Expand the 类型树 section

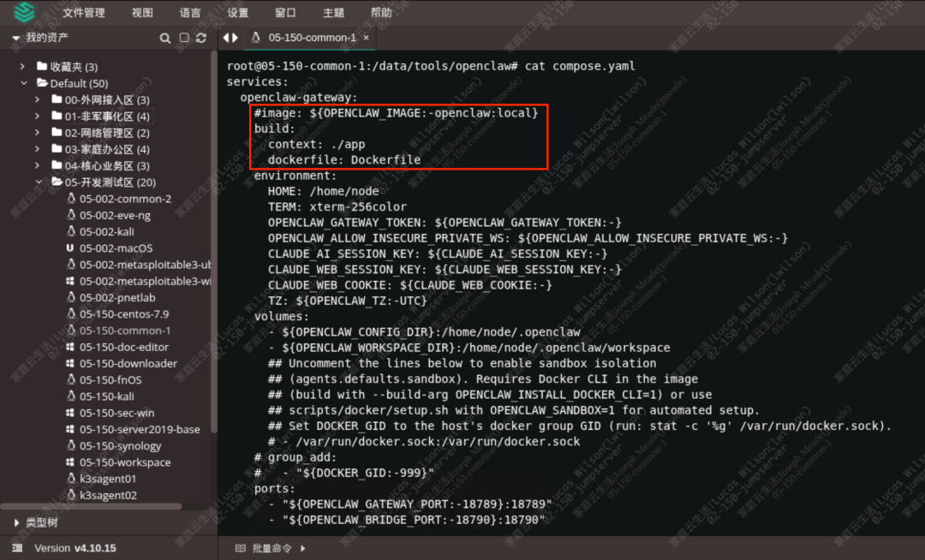pyautogui.click(x=17, y=522)
